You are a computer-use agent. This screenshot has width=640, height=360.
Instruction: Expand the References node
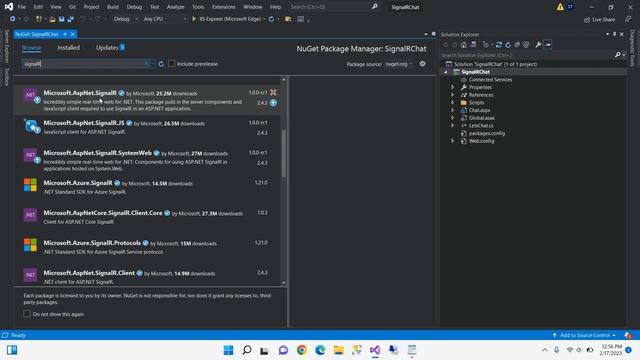pyautogui.click(x=452, y=95)
